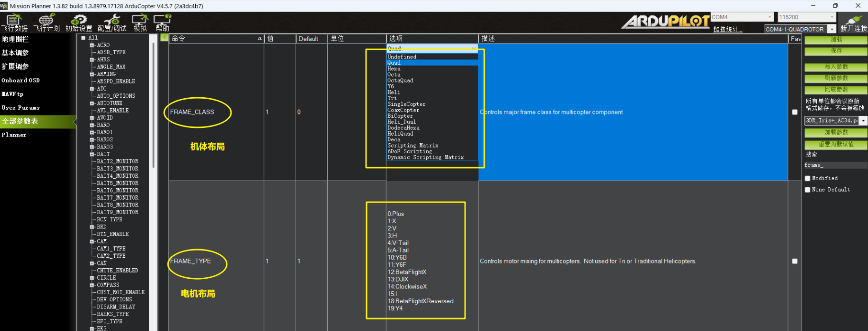This screenshot has height=331, width=868.
Task: Open the 链接统计 link stats link
Action: [727, 30]
